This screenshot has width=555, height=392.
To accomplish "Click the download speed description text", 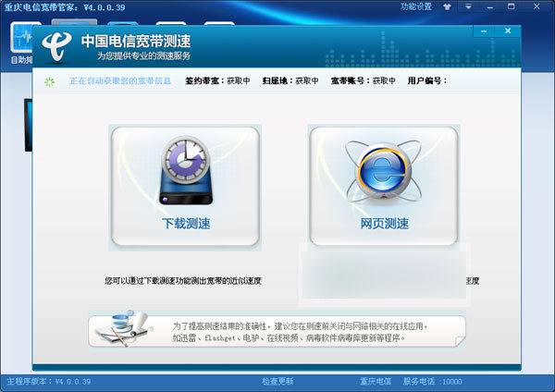I will pos(183,281).
